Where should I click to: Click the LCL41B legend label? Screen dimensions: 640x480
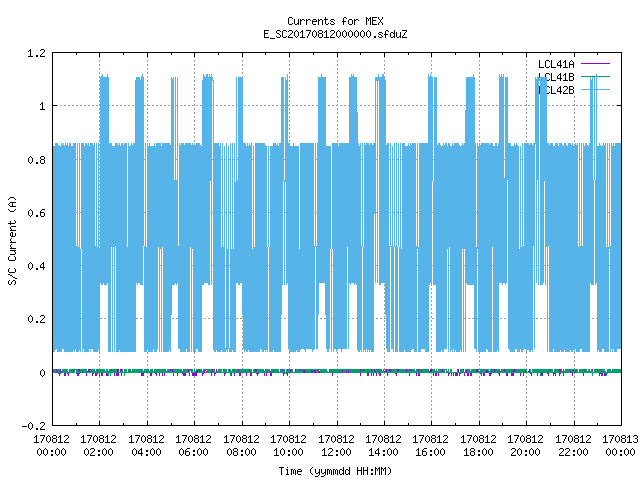point(556,77)
